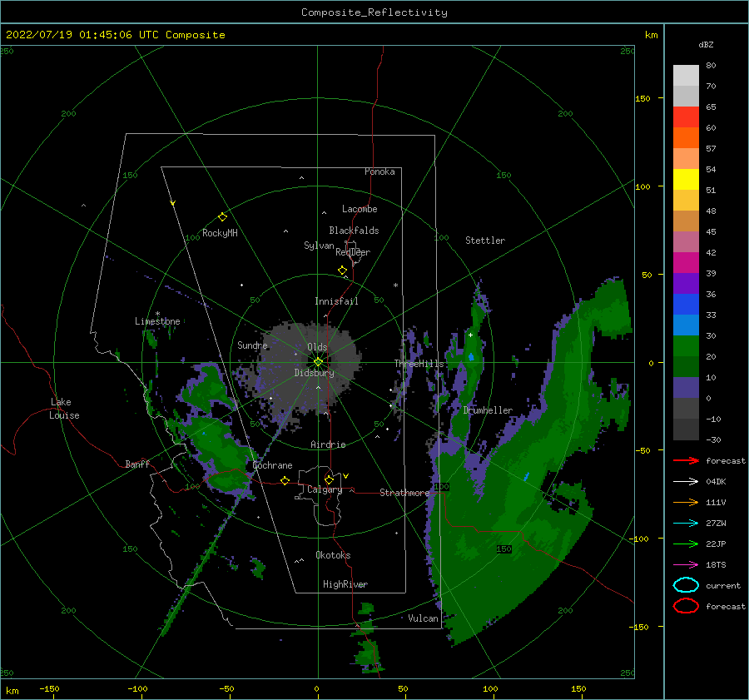Pick the bright green swatch between 30 and 20

click(x=686, y=346)
